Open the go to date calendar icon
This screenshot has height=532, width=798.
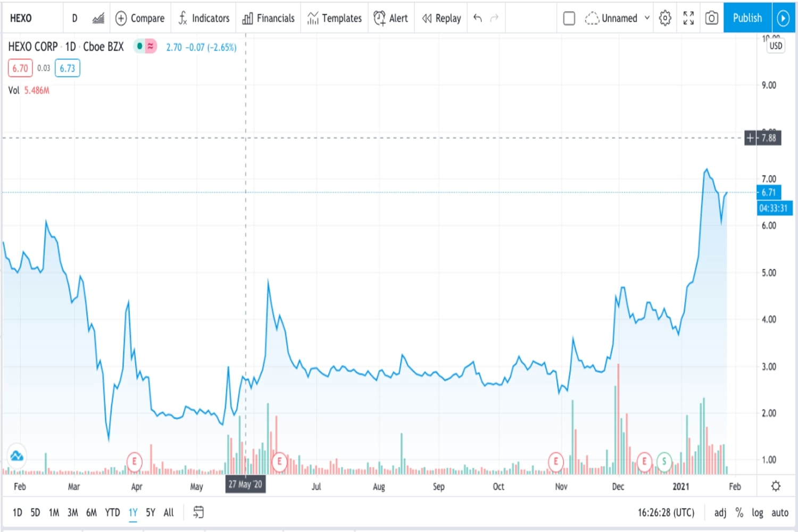coord(198,512)
